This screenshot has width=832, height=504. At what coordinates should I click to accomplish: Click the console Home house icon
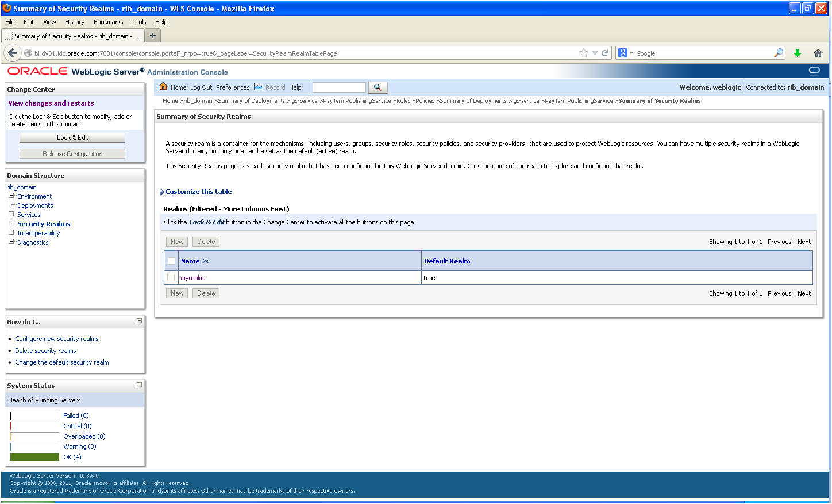point(163,87)
